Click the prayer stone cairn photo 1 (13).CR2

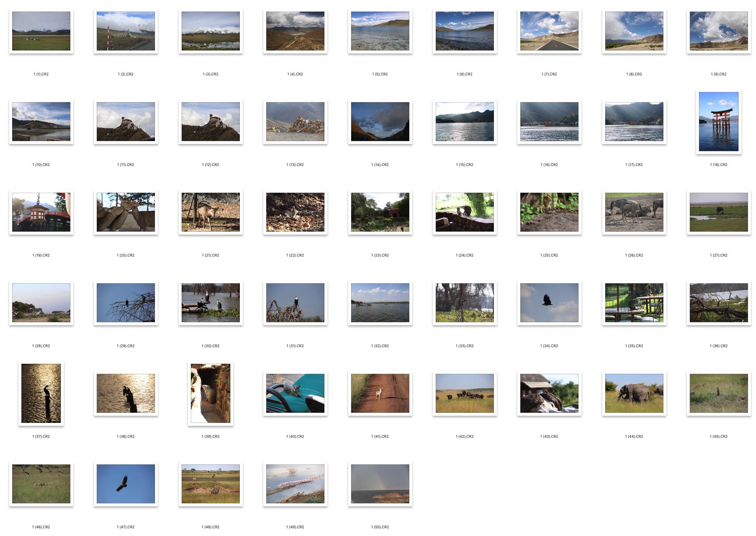pos(295,121)
